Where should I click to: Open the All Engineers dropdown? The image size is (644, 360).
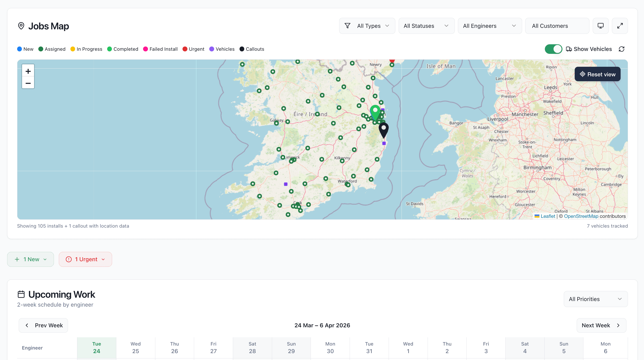490,26
